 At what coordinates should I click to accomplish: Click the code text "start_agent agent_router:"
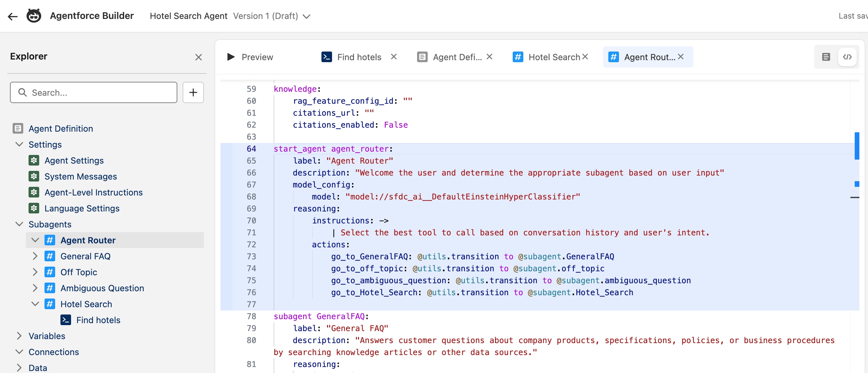pyautogui.click(x=333, y=149)
